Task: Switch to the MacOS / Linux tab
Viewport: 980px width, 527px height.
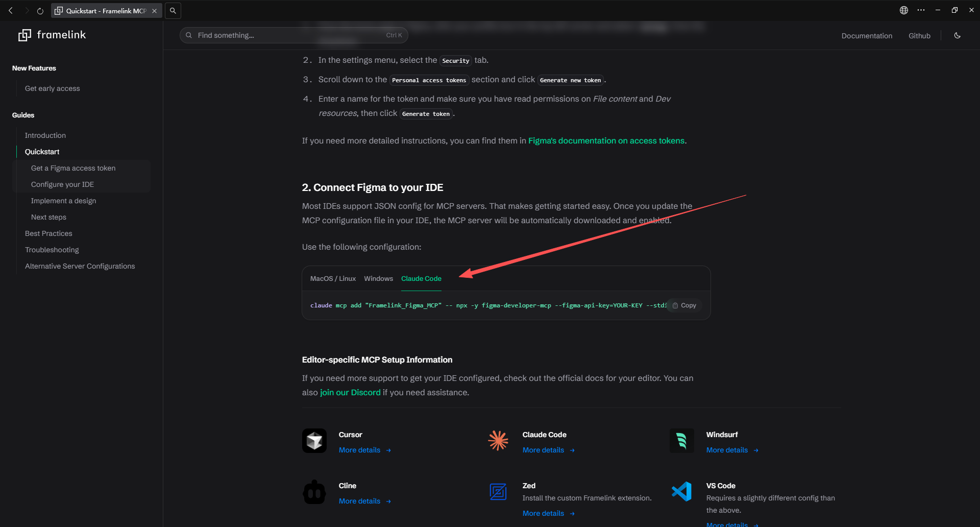Action: coord(333,278)
